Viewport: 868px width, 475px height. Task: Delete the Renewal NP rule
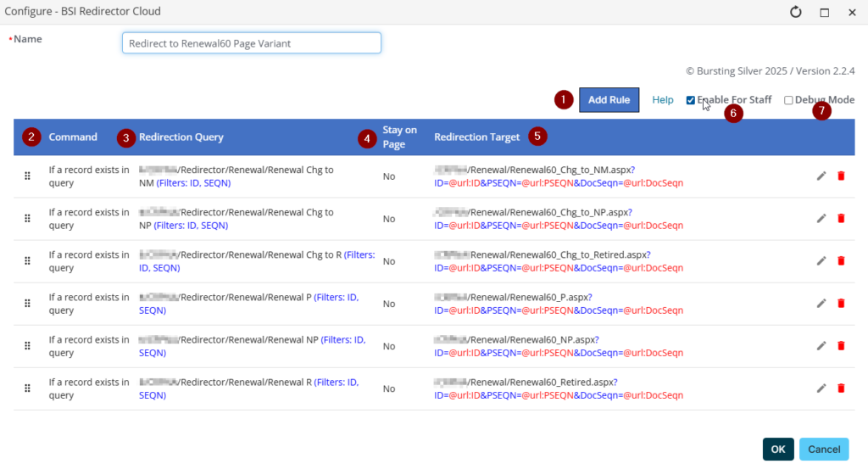841,346
